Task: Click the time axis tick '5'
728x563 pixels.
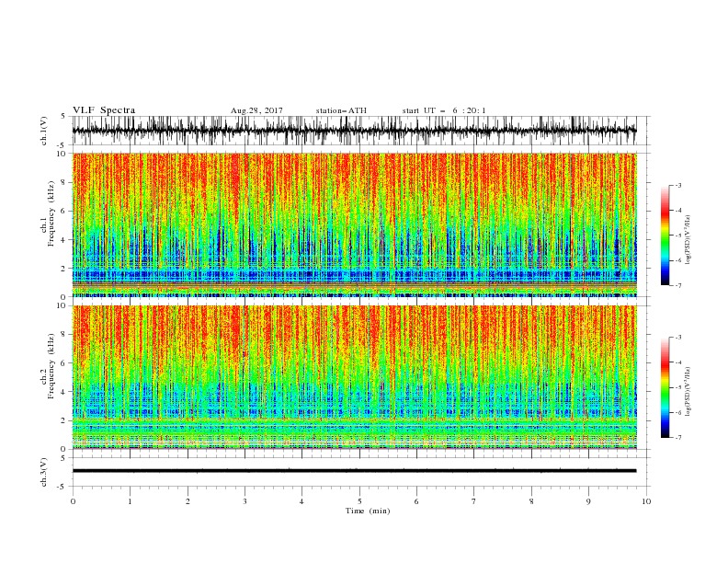Action: pos(359,501)
